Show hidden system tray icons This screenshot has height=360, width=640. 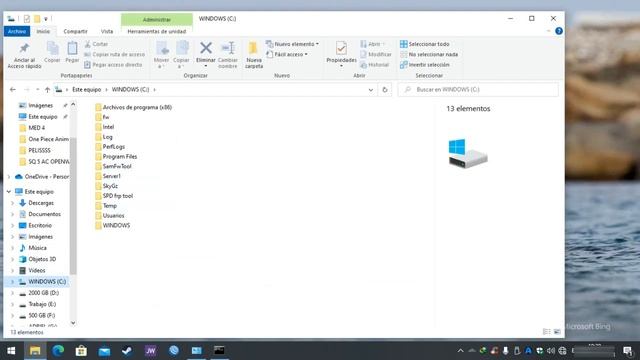(460, 351)
